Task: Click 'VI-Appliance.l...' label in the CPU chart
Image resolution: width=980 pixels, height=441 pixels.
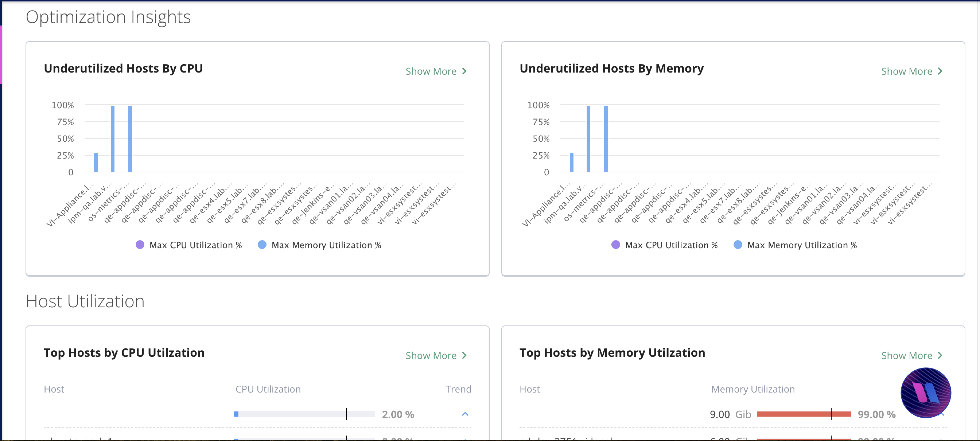Action: pos(71,205)
